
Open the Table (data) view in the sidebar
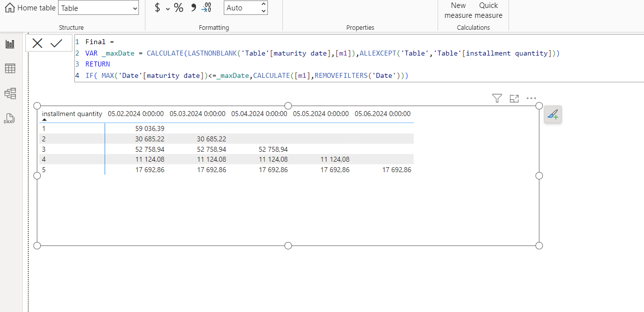pos(10,68)
